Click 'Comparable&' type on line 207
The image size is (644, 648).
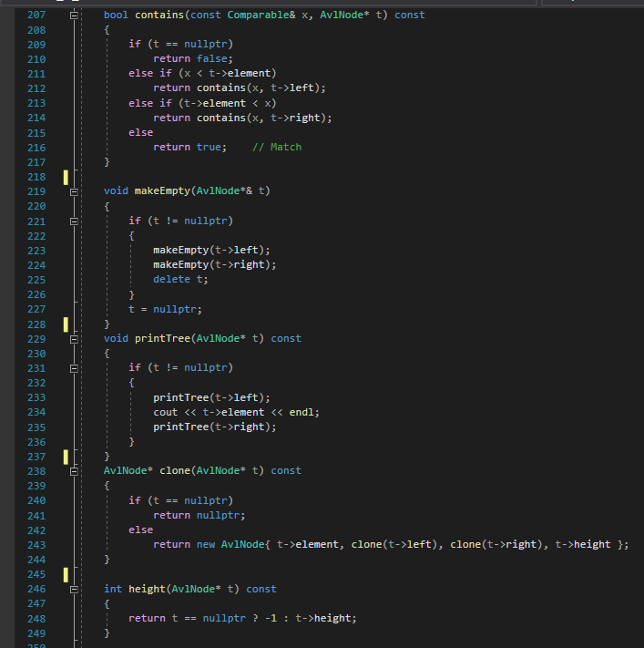pos(261,15)
